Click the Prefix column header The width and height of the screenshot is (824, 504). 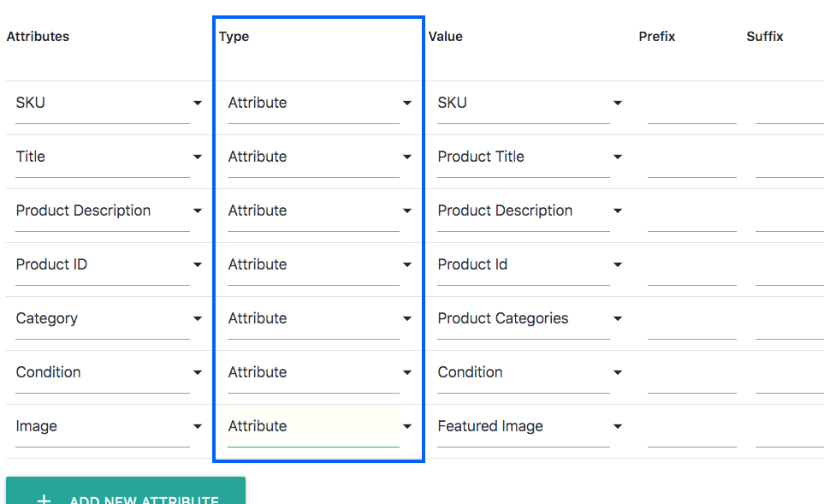point(657,36)
